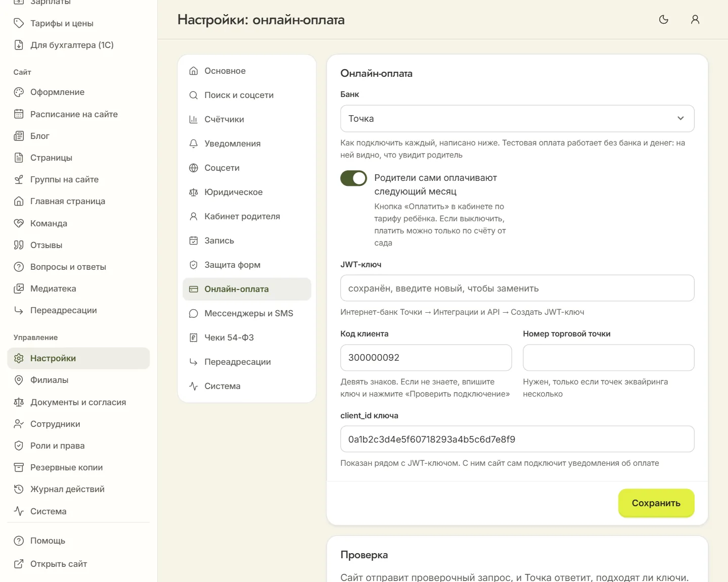The height and width of the screenshot is (582, 728).
Task: Go to Поиск и соцсети settings
Action: [x=247, y=95]
